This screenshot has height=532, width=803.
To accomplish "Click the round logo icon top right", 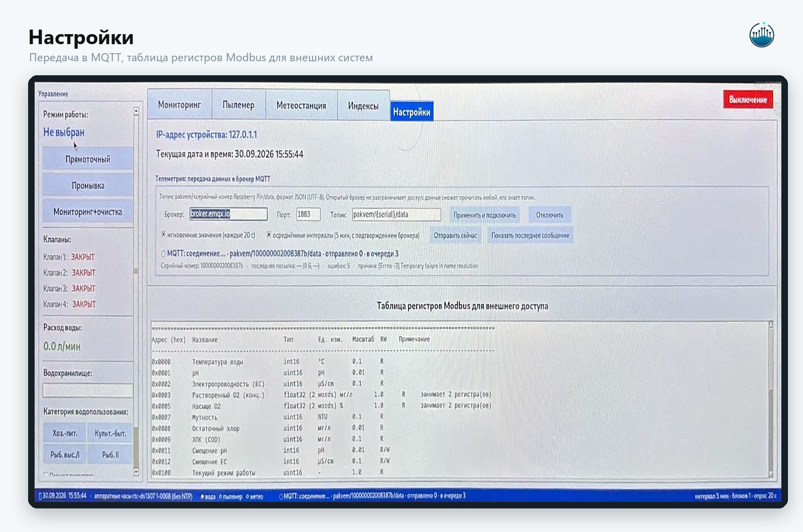I will (761, 35).
